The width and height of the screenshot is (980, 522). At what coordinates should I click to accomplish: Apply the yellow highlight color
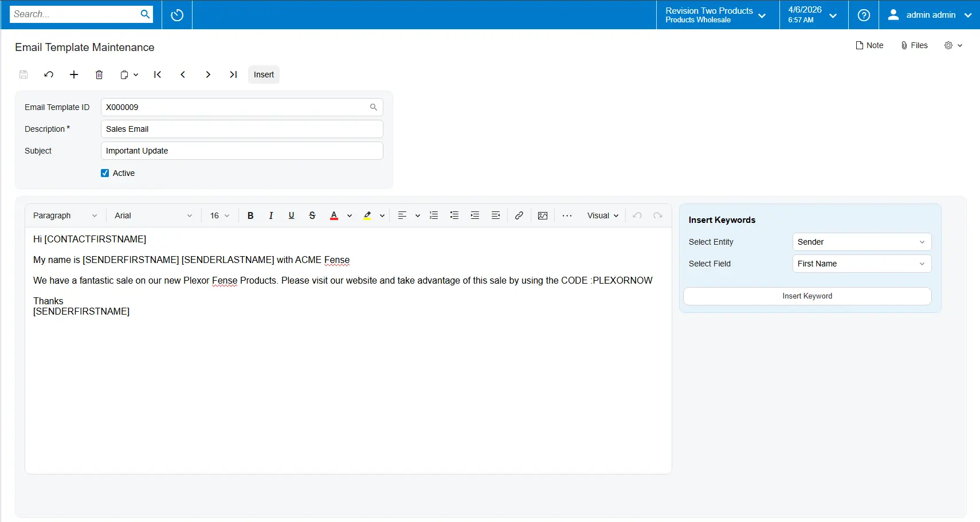[367, 215]
